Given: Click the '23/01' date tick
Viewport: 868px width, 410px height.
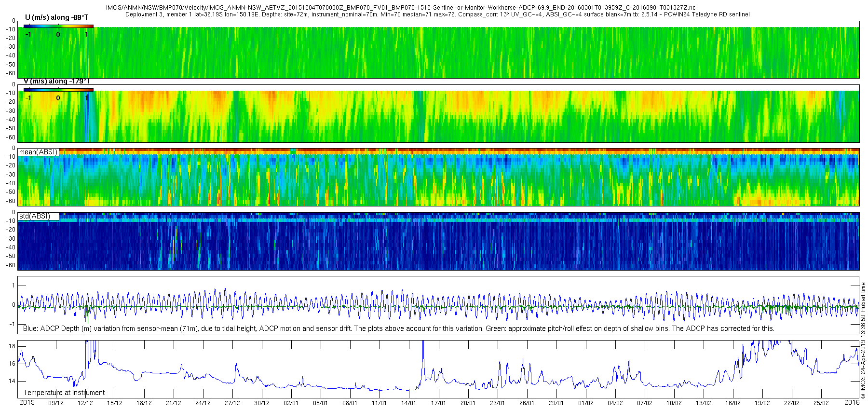Looking at the screenshot, I should coord(497,403).
